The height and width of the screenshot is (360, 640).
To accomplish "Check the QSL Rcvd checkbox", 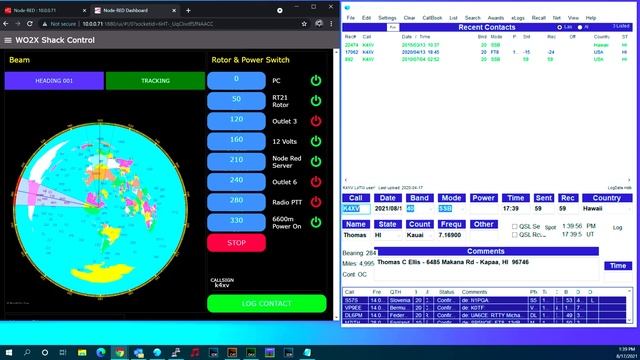I will point(515,235).
